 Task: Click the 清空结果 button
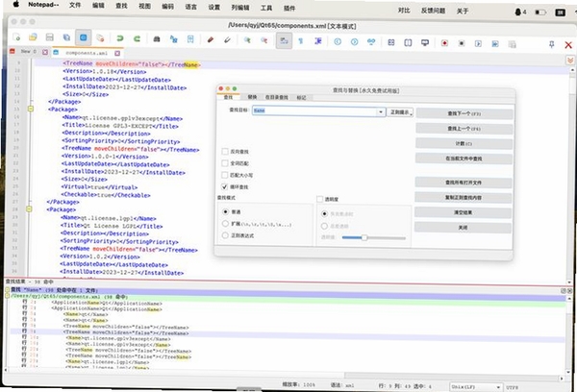[463, 212]
